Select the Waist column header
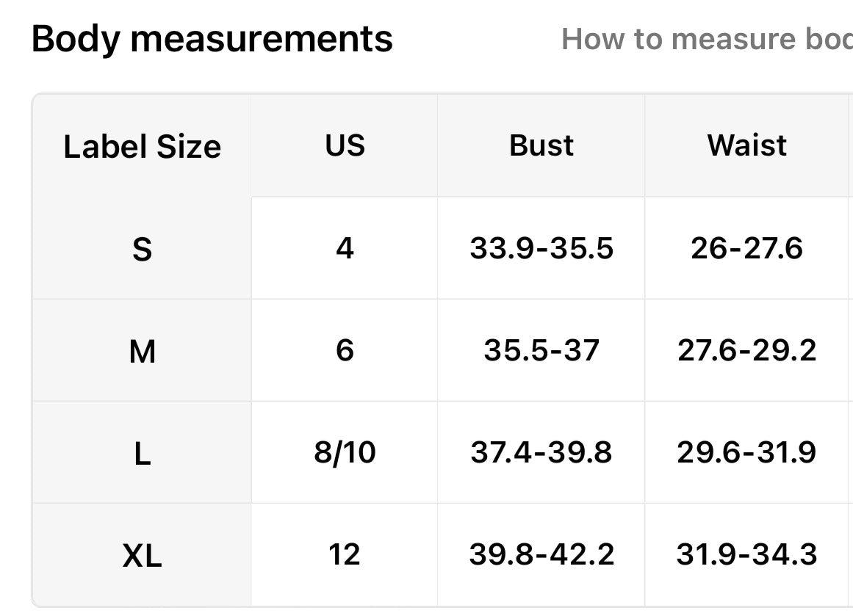Viewport: 853px width, 616px height. [747, 145]
